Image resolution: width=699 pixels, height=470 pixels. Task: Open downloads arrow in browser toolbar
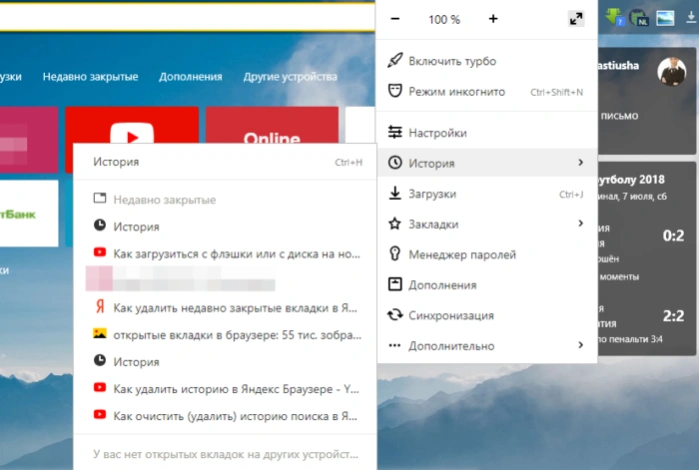(x=691, y=17)
